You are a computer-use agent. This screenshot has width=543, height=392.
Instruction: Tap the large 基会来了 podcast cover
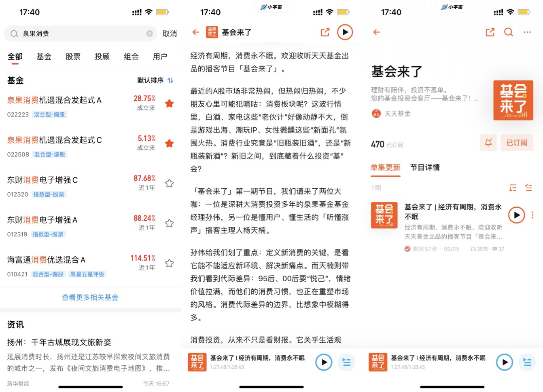point(513,100)
